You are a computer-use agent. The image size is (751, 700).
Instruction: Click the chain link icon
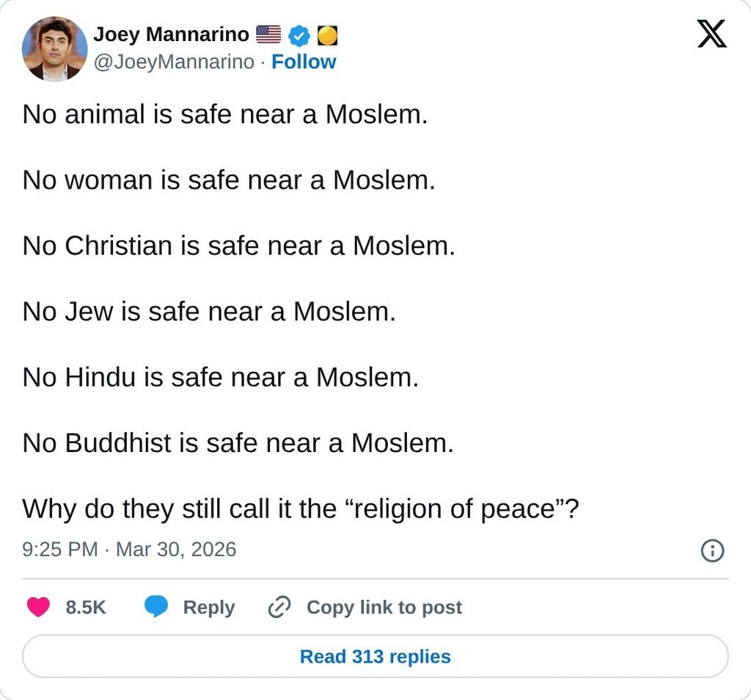279,607
